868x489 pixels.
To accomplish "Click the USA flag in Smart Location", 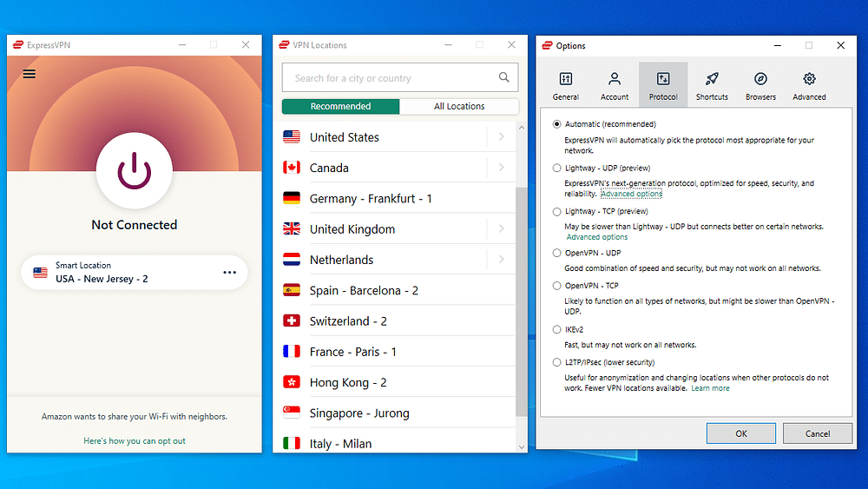I will coord(40,273).
